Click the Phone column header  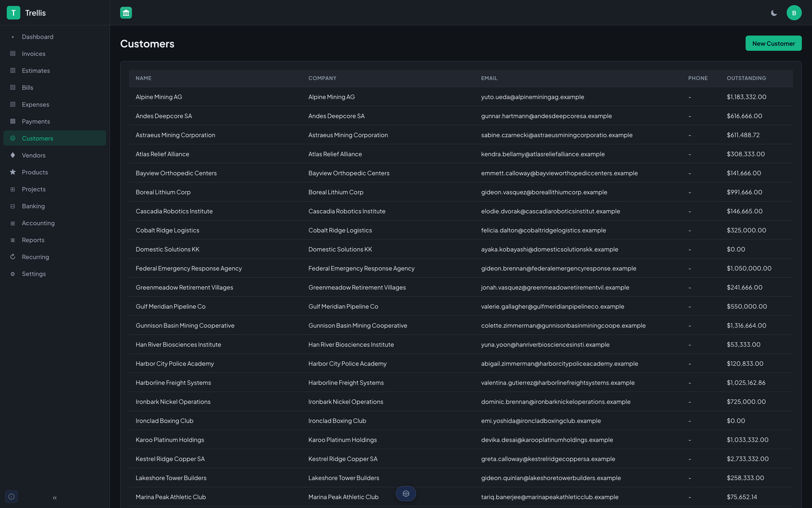click(698, 78)
